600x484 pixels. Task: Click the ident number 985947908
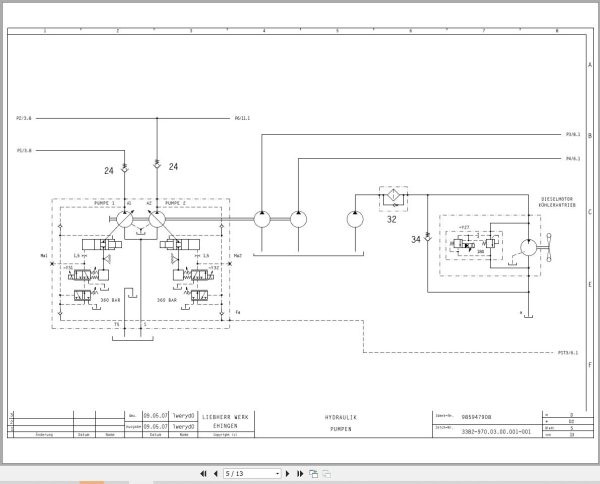(476, 417)
